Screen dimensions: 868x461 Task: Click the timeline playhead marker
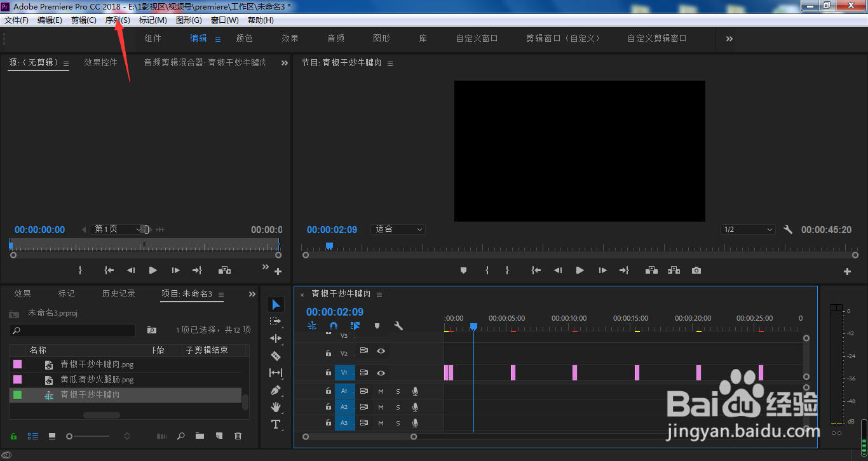pos(473,326)
